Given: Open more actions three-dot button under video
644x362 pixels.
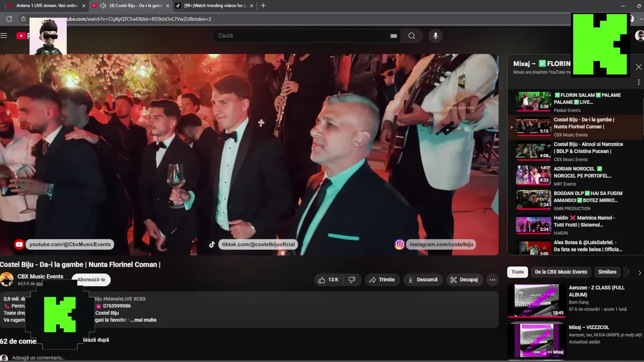Looking at the screenshot, I should coord(493,280).
